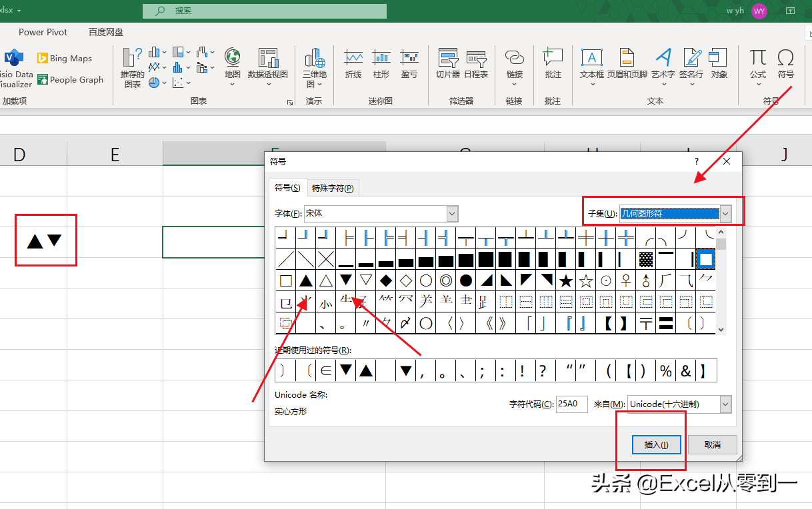Image resolution: width=812 pixels, height=509 pixels.
Task: Open the subset dropdown 几何图形符
Action: tap(725, 214)
